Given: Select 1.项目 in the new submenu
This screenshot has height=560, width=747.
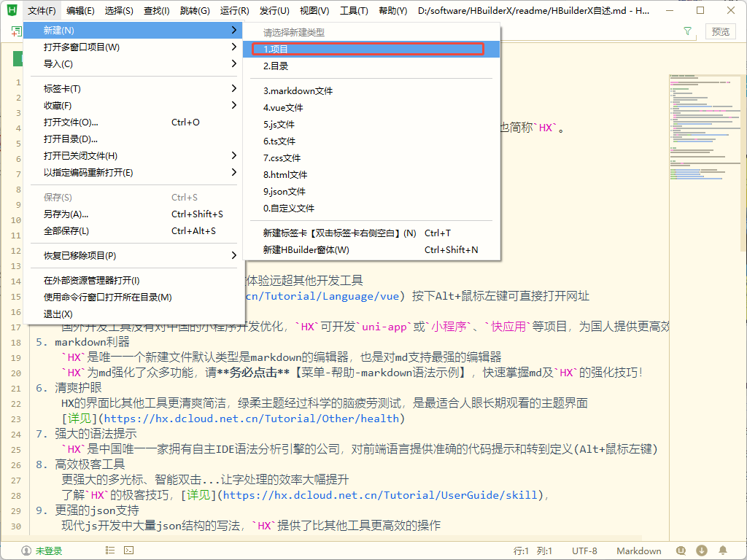Looking at the screenshot, I should [x=371, y=49].
